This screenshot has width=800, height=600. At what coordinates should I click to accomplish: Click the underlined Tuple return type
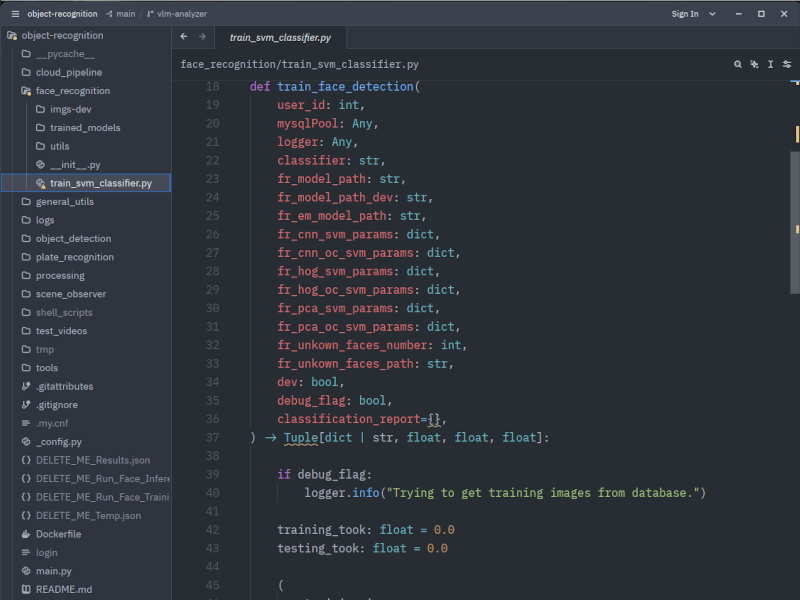pyautogui.click(x=301, y=437)
